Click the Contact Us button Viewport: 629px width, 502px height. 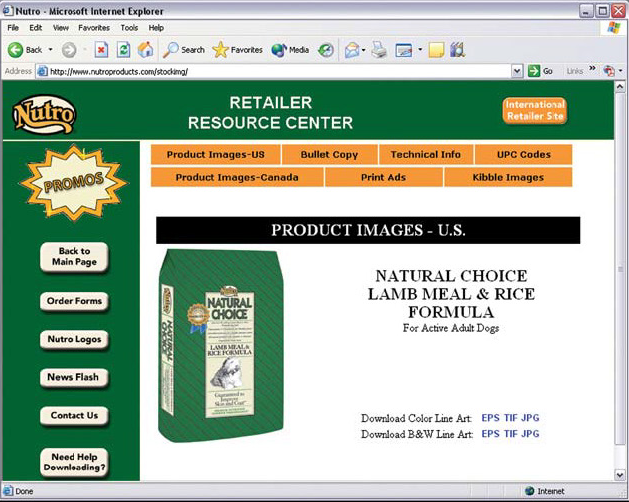tap(74, 416)
